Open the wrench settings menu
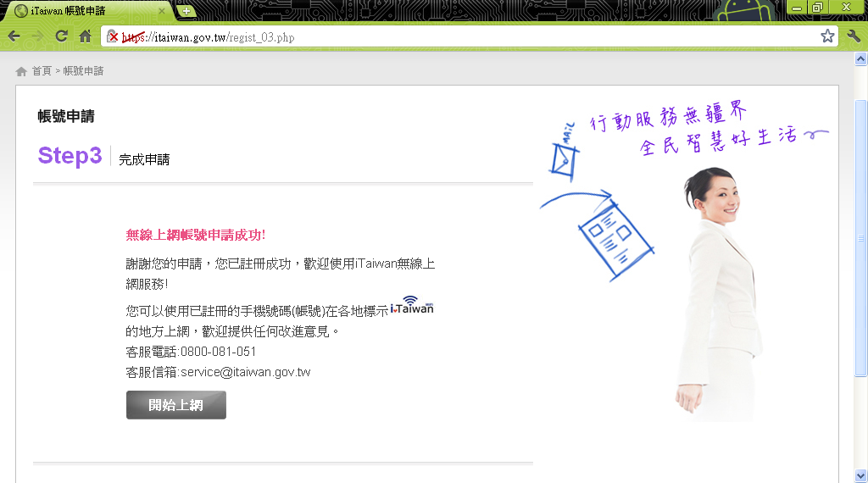The width and height of the screenshot is (868, 483). click(854, 37)
